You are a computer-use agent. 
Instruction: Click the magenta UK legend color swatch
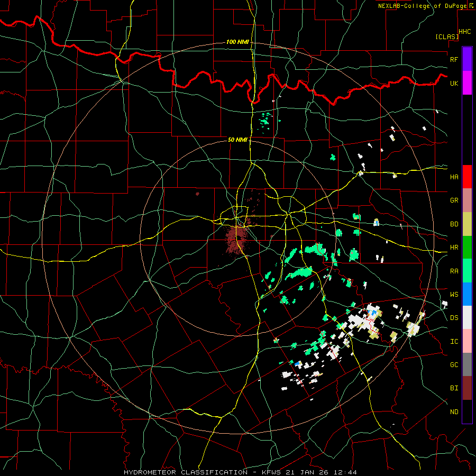coord(467,83)
